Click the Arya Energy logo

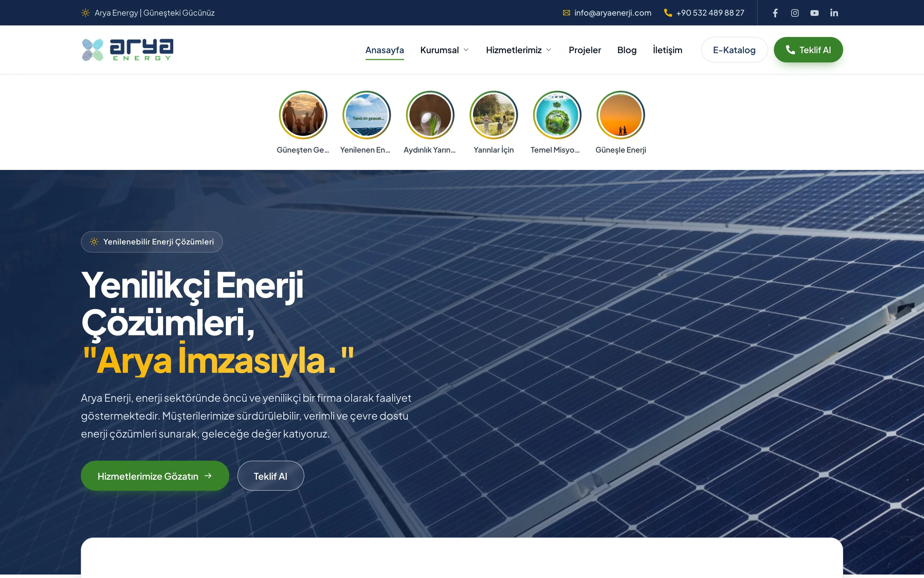[x=128, y=50]
